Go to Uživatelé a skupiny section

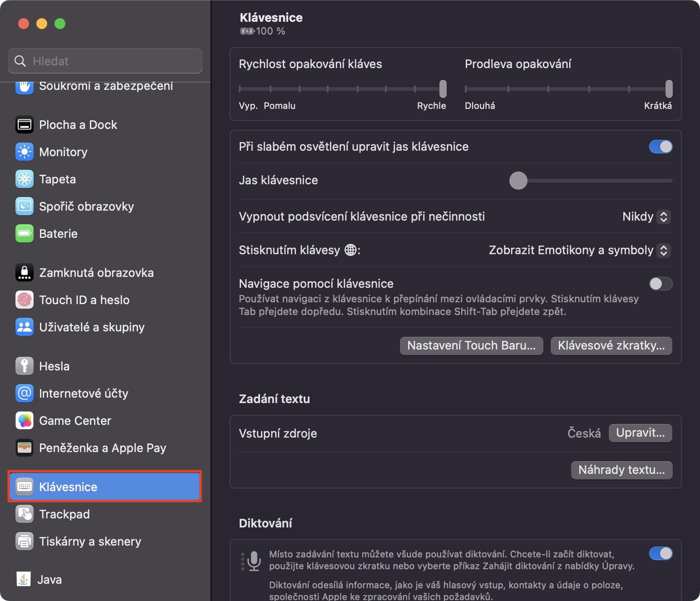tap(92, 327)
